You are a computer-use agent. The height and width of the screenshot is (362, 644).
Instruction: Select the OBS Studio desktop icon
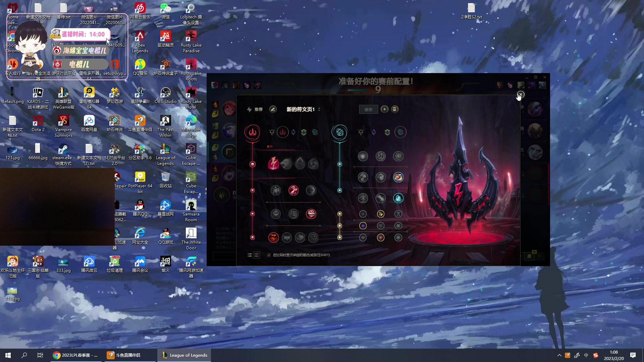coord(166,96)
